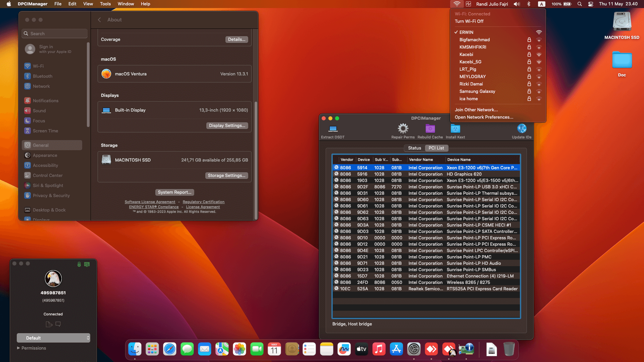The width and height of the screenshot is (644, 362).
Task: Open Messages from the Dock
Action: 187,349
